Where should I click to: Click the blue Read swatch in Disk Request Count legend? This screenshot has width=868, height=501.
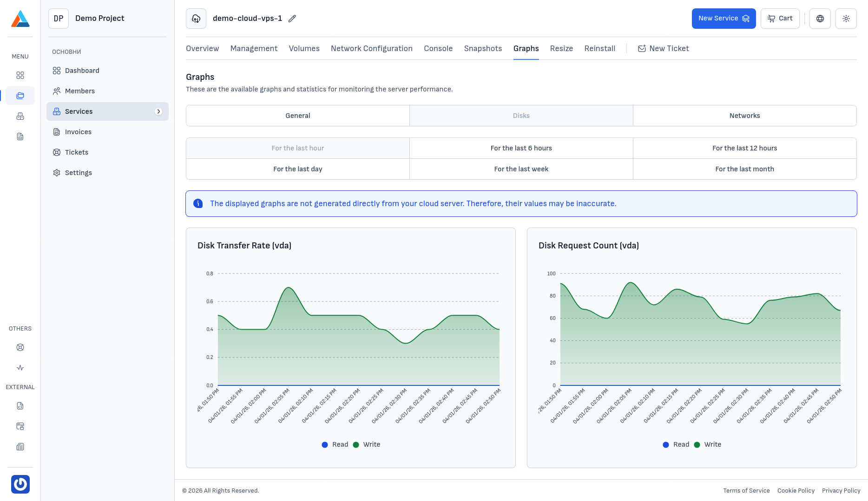(x=665, y=444)
